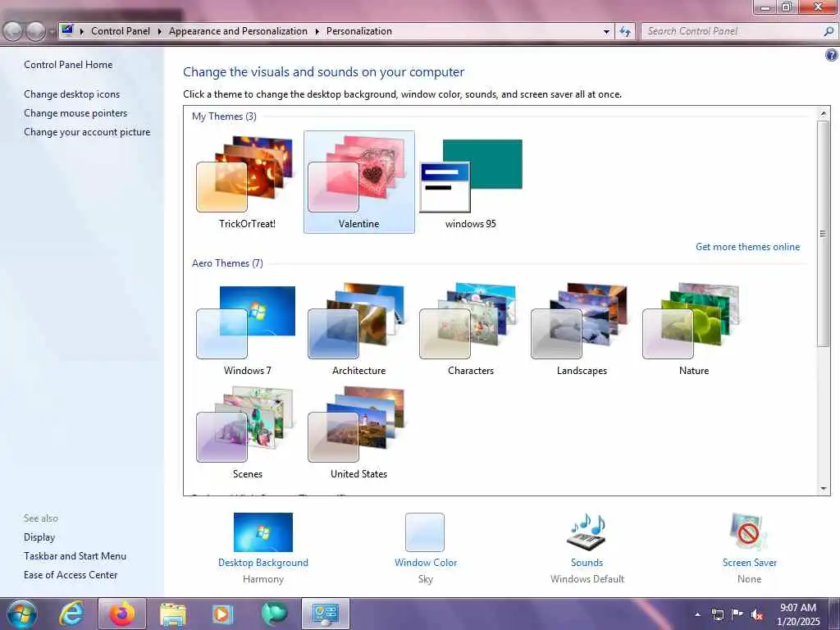Open the Sounds icon with music notes
840x630 pixels.
pos(587,532)
